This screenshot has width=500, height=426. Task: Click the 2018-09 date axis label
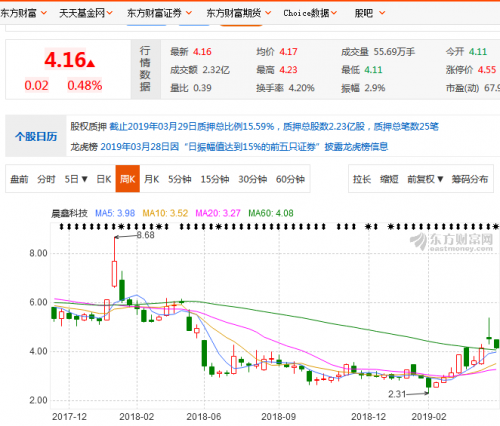(x=279, y=417)
